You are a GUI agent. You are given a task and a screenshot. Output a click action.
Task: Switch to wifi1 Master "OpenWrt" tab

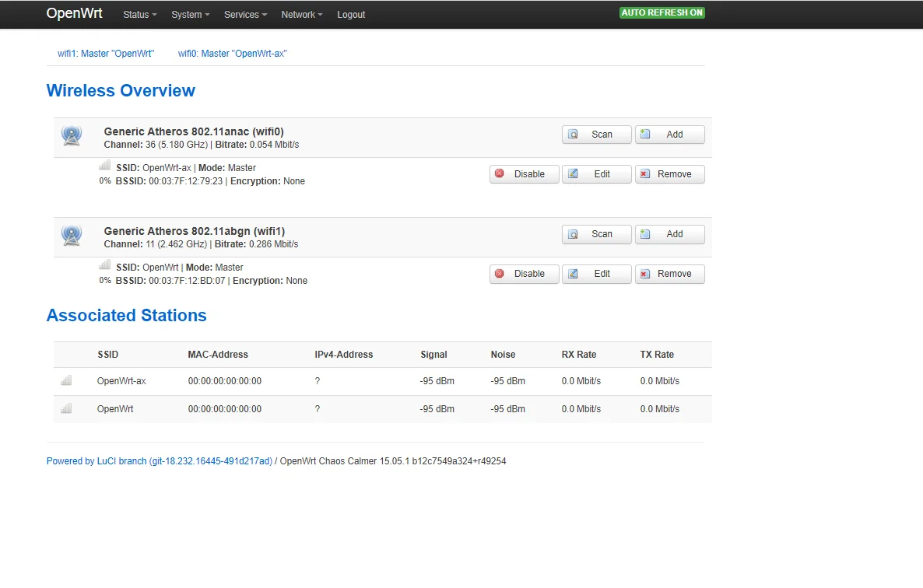pos(106,54)
